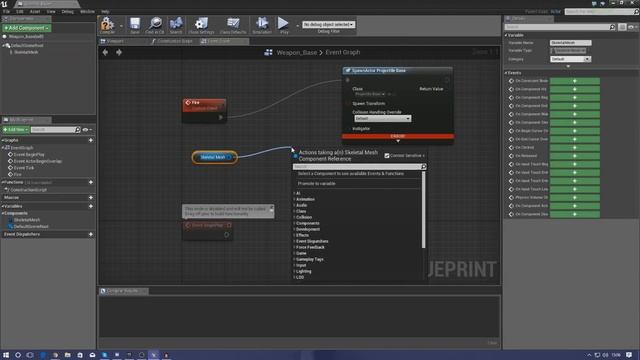640x360 pixels.
Task: Open the debug object filter dropdown
Action: [329, 24]
